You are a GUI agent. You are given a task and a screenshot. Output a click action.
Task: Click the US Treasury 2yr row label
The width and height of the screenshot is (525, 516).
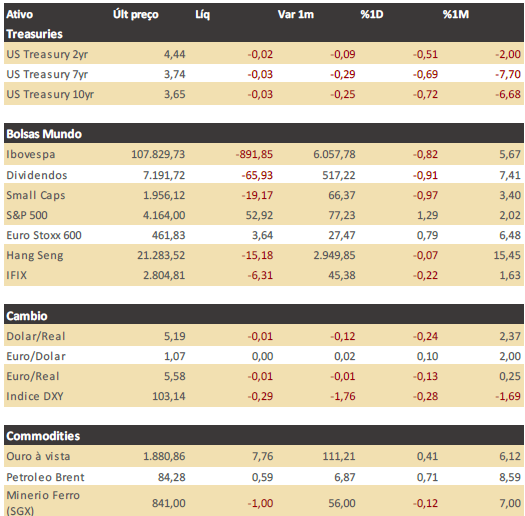(47, 54)
